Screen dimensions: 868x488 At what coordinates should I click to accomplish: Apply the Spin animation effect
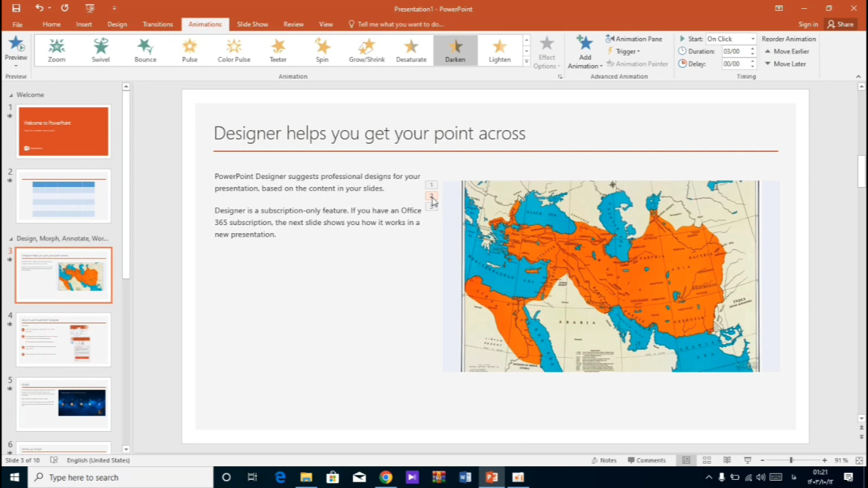(x=322, y=51)
